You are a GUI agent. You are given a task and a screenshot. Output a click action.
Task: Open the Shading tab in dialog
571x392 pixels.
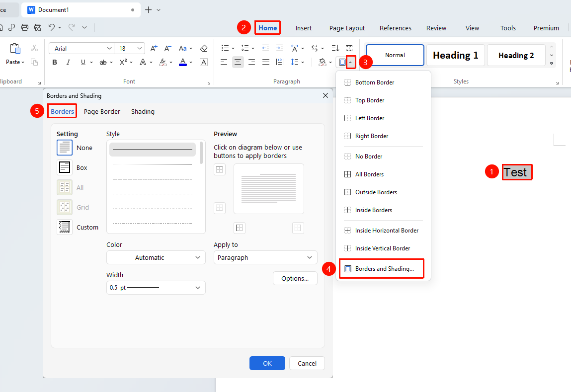point(143,111)
